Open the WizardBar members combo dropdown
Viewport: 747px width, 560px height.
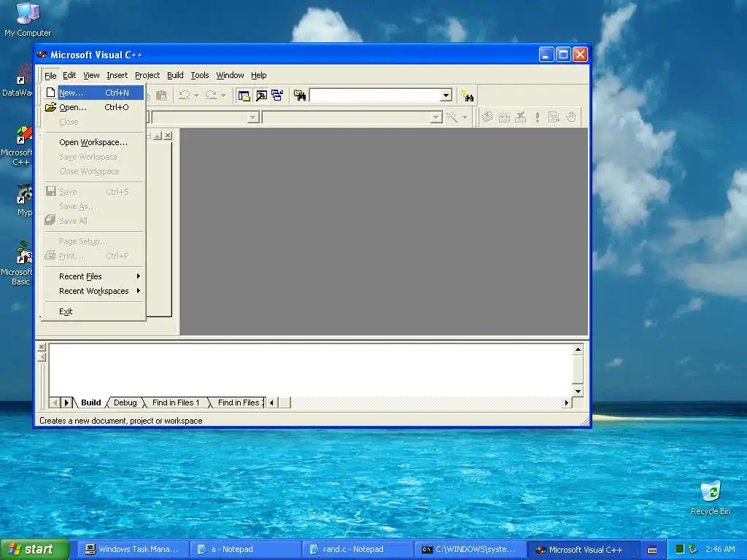(x=436, y=117)
